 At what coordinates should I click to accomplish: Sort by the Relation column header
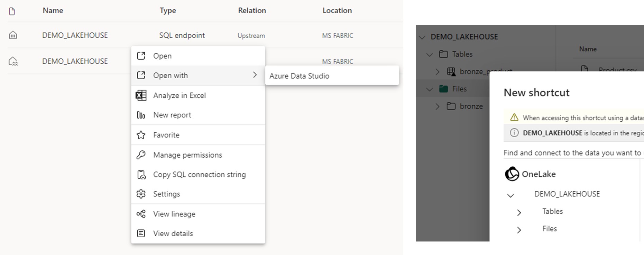coord(252,10)
